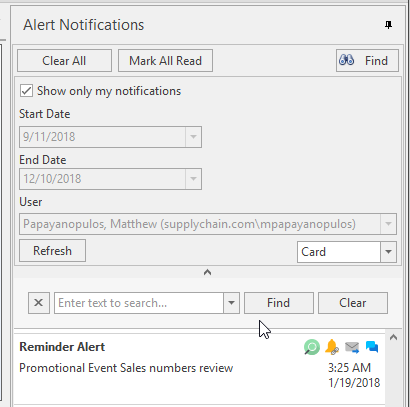Click Promotional Event Sales numbers review text
The height and width of the screenshot is (407, 410).
click(126, 368)
